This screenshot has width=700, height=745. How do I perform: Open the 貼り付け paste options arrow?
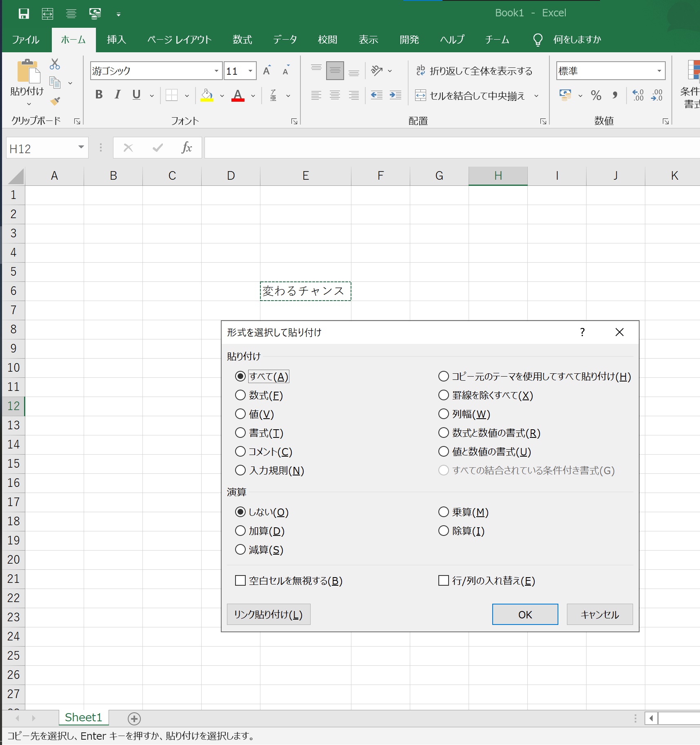[29, 104]
